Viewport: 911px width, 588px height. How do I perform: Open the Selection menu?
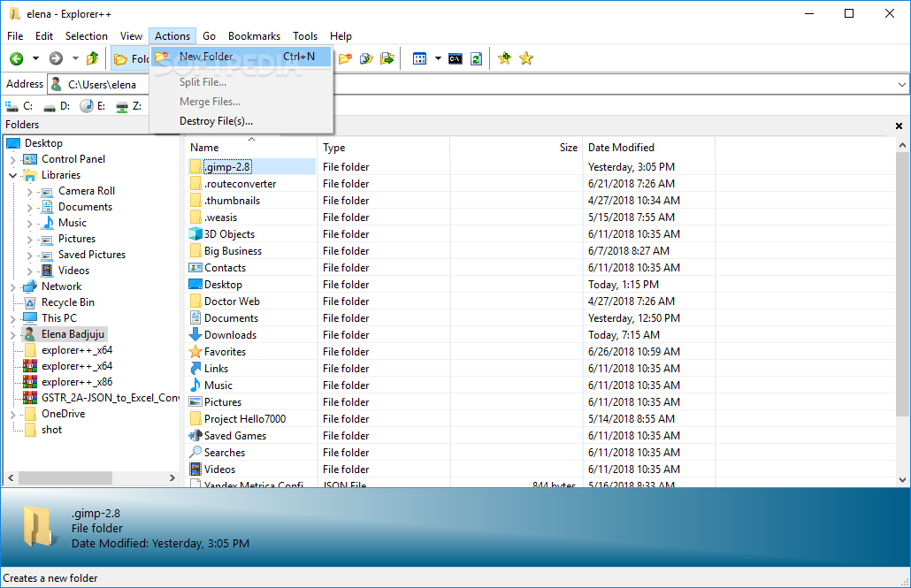tap(87, 36)
